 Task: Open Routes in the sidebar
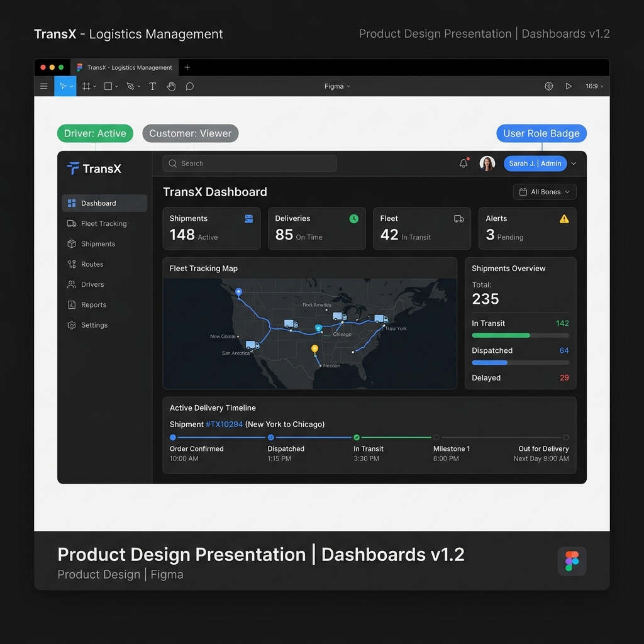[104, 264]
